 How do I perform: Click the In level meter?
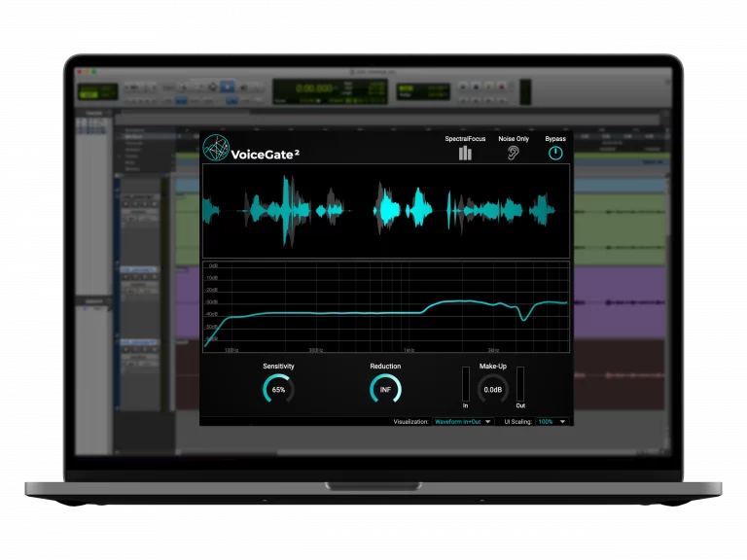tap(466, 384)
